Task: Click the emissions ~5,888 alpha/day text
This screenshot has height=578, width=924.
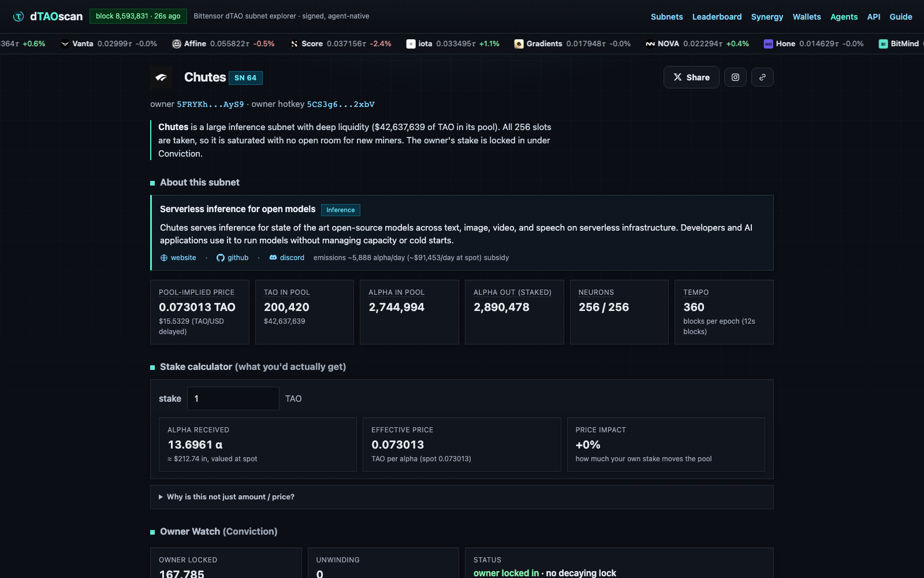Action: coord(411,258)
